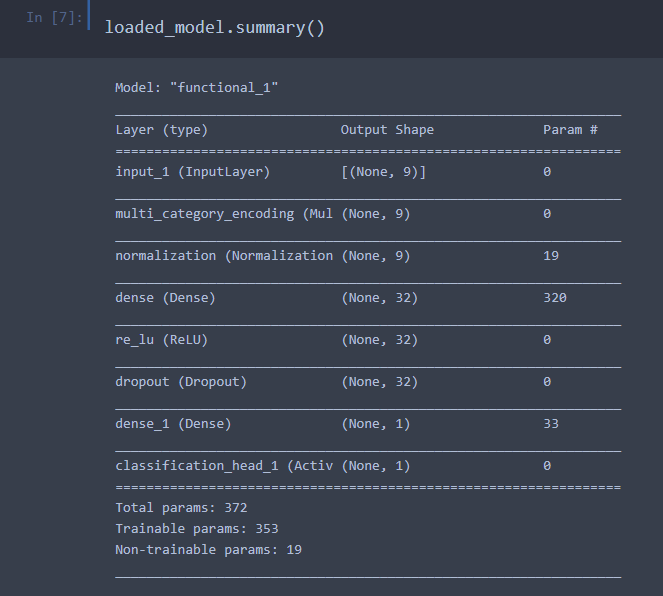Viewport: 663px width, 596px height.
Task: Click Trainable params: 353 line
Action: (197, 529)
